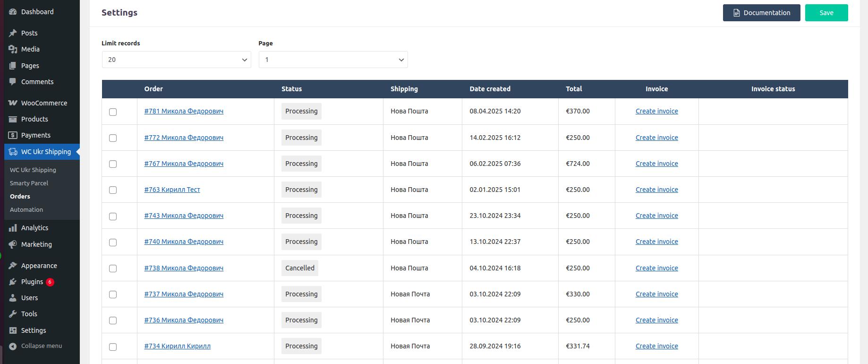
Task: Check the box for order #781
Action: (x=113, y=112)
